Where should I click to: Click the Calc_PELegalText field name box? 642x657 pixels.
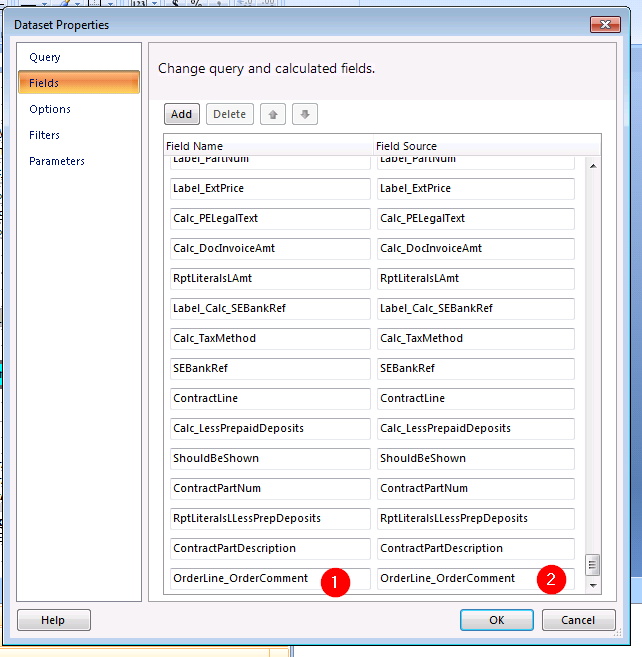pos(270,219)
